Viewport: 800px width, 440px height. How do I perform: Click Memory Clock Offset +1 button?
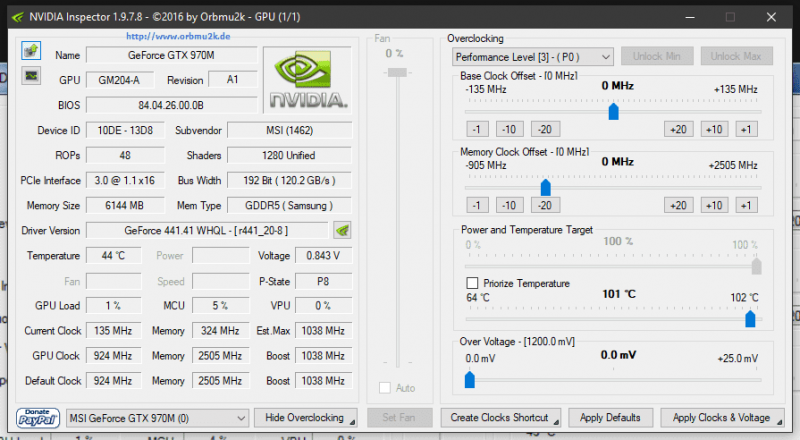(746, 206)
